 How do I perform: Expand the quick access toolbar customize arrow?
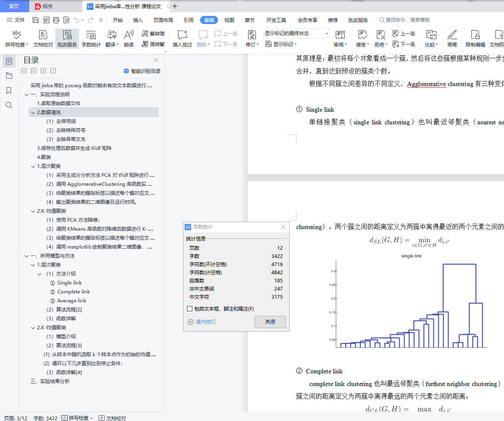point(101,20)
